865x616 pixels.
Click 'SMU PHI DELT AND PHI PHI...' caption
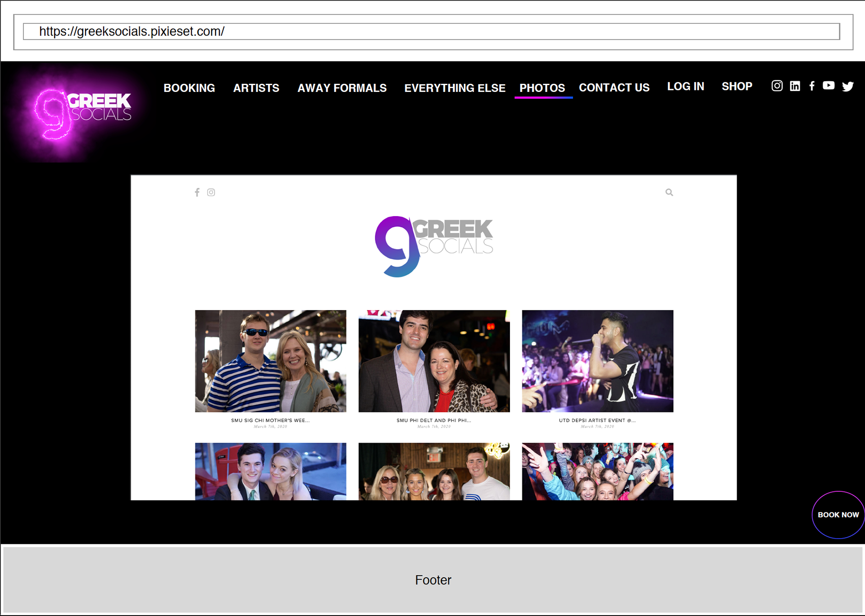(x=434, y=420)
